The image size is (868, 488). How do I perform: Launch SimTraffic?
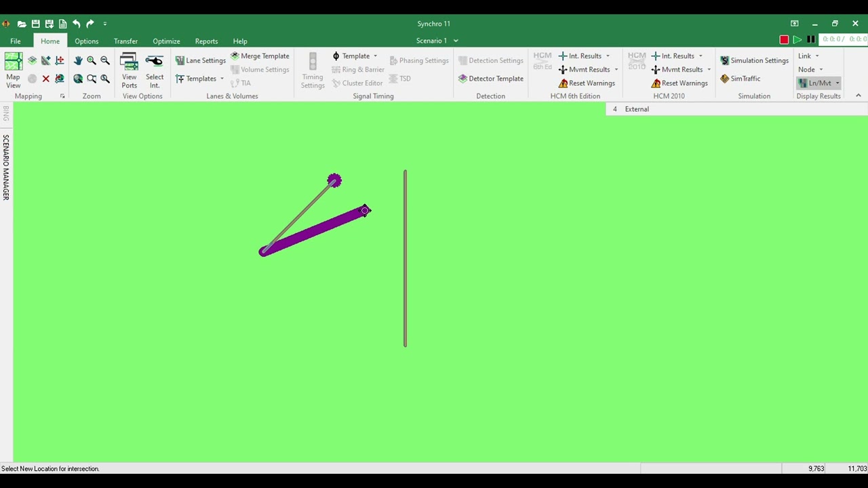pos(740,79)
